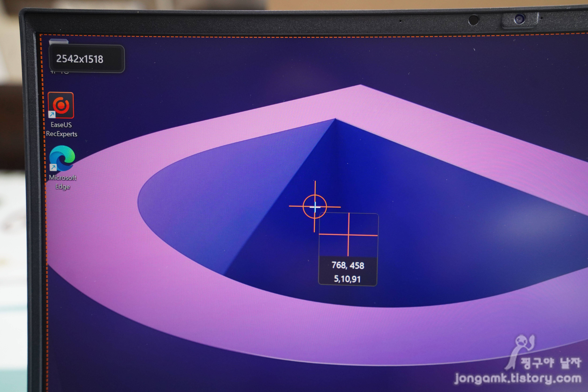Open the EaseUS RecExperts desktop icon

(61, 105)
